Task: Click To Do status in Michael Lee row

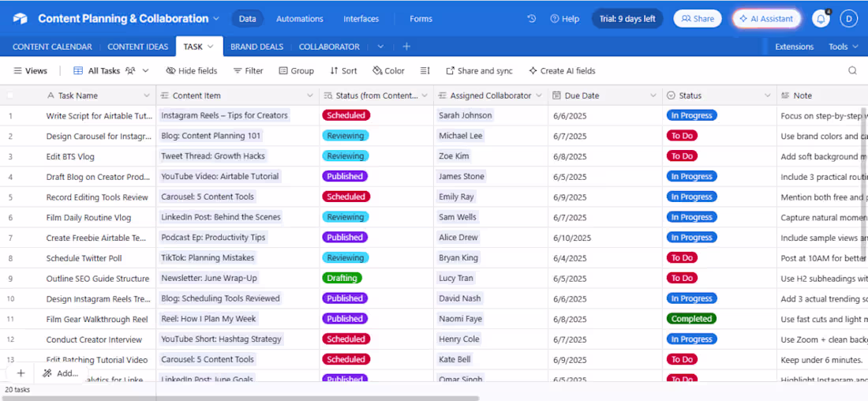Action: coord(682,136)
